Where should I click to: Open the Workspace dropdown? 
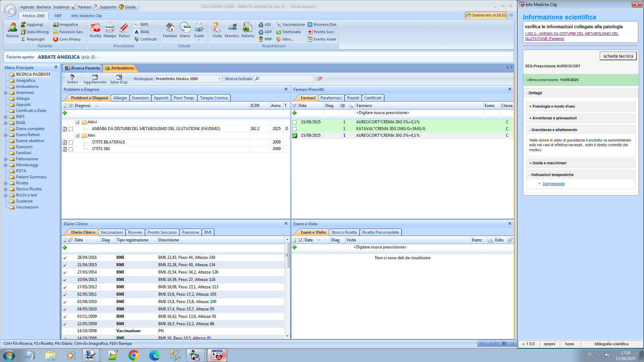click(x=219, y=79)
